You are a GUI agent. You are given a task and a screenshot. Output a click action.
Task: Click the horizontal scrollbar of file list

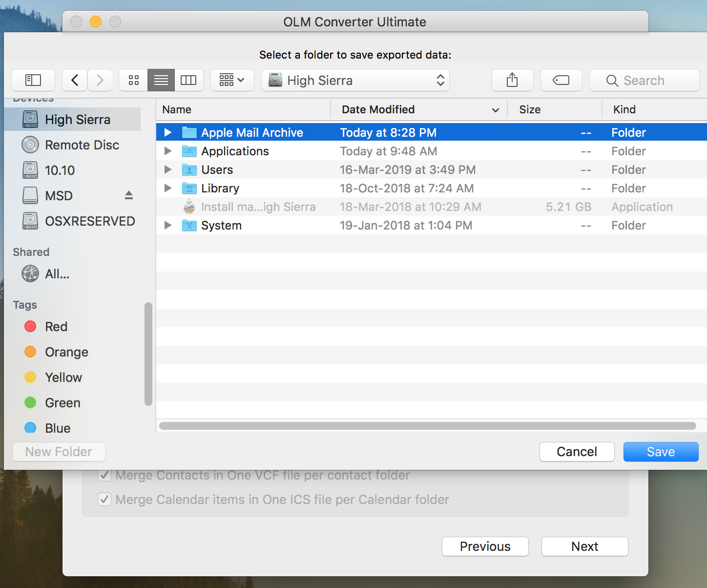(428, 426)
